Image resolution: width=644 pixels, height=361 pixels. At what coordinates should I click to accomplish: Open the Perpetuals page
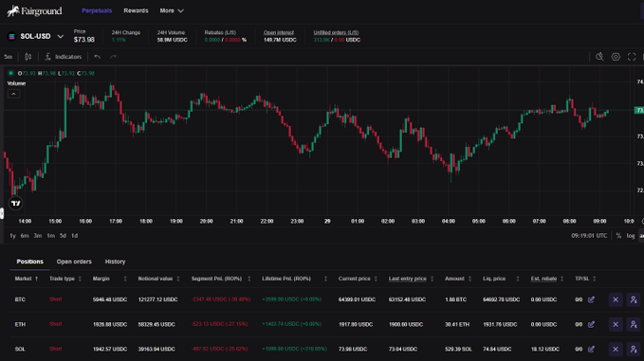click(x=97, y=10)
